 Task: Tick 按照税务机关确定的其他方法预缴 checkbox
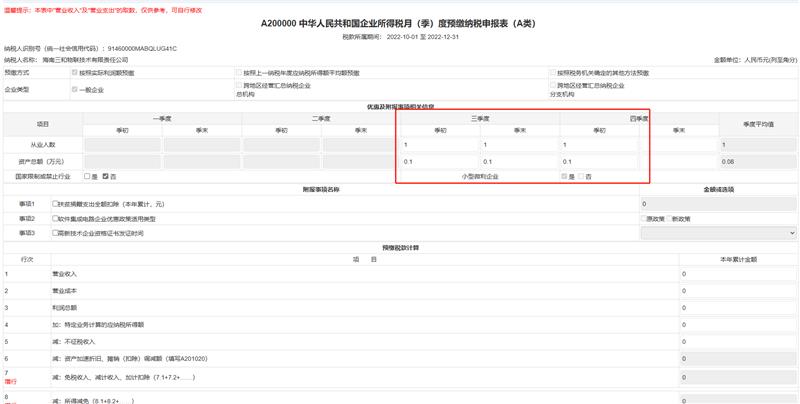[551, 73]
